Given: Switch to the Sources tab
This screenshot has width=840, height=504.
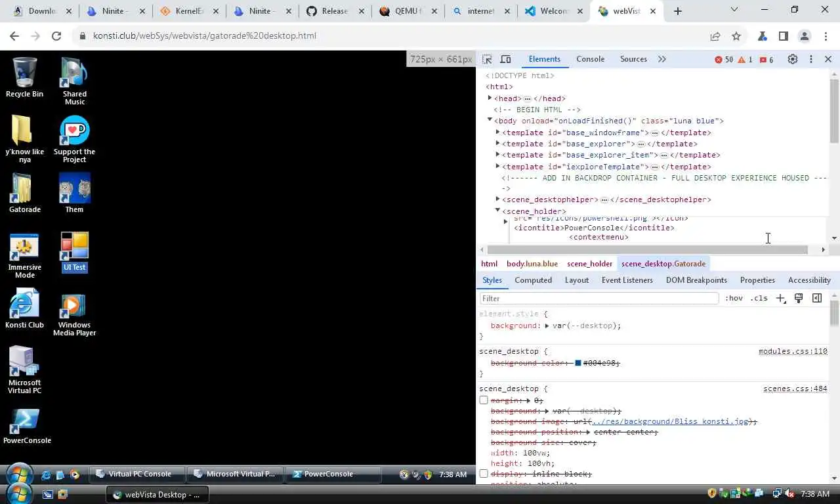Looking at the screenshot, I should pos(633,59).
